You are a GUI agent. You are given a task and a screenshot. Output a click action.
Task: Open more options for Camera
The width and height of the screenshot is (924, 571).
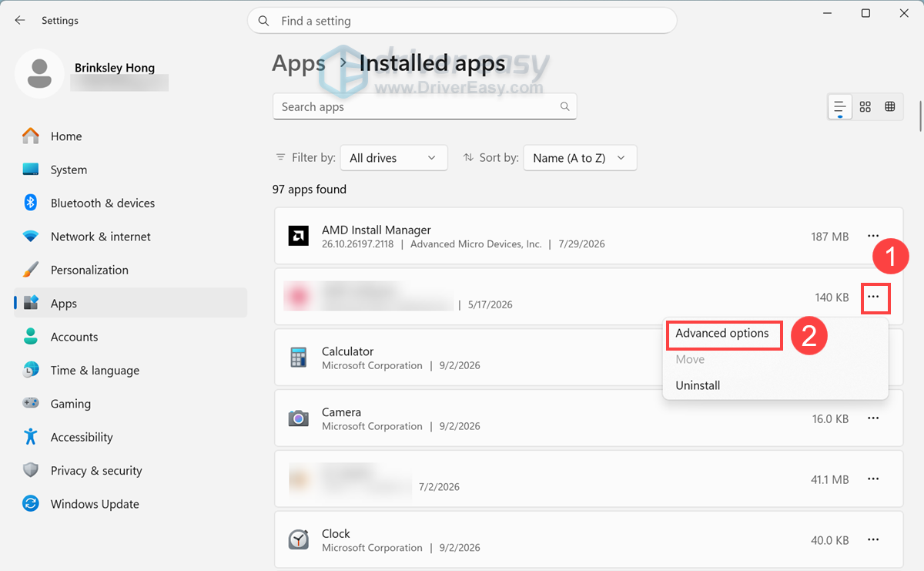point(873,418)
